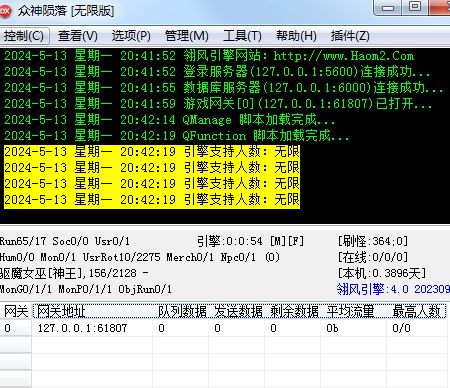Screen dimensions: 450x388
Task: Click log line 登录服务器 连接成功
Action: [x=217, y=72]
